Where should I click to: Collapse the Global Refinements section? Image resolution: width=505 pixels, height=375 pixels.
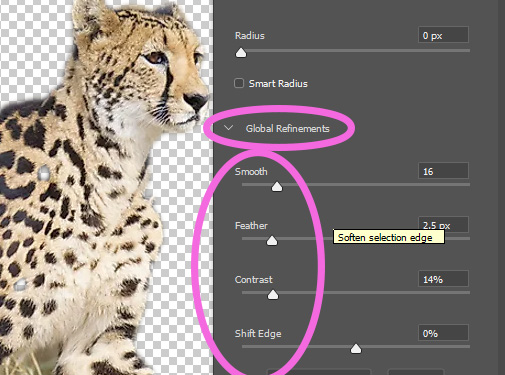[x=228, y=128]
